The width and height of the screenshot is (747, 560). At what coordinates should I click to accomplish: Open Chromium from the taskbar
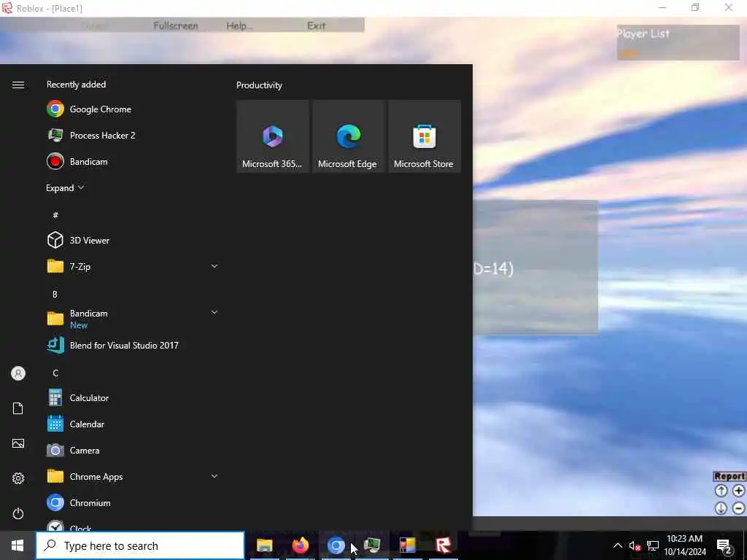[x=336, y=545]
